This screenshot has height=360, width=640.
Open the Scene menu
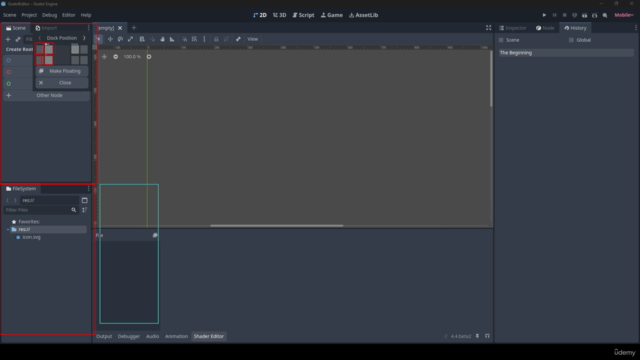click(10, 15)
